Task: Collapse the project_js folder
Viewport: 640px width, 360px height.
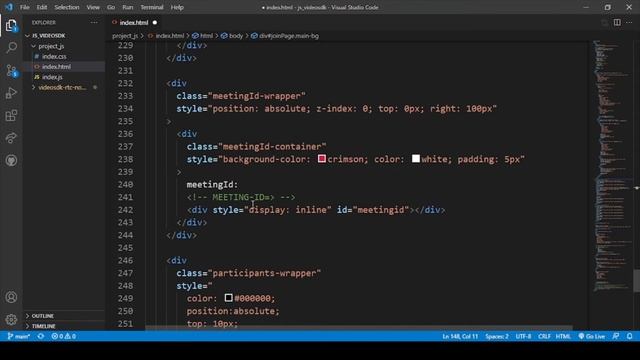Action: 51,46
